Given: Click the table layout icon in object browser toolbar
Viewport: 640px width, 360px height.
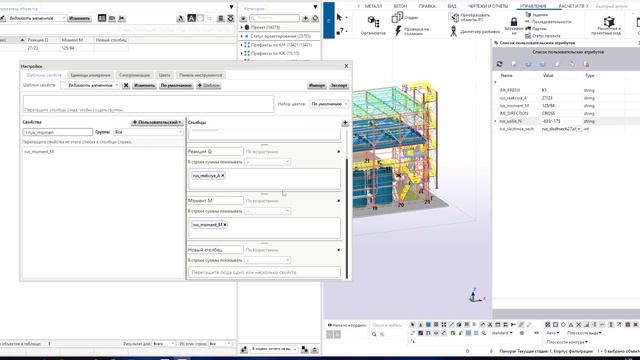Looking at the screenshot, I should (102, 18).
